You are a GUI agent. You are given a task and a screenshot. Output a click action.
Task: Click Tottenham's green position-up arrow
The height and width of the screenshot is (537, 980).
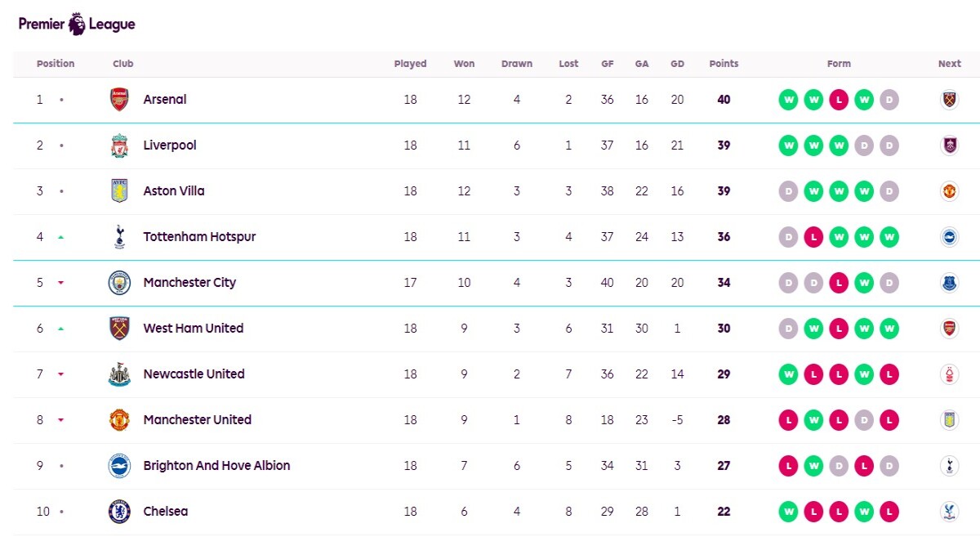point(60,237)
